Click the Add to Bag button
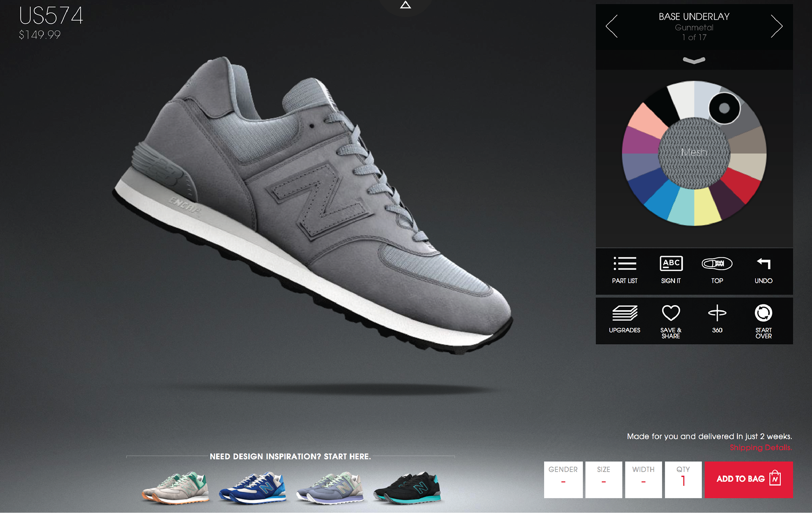812x513 pixels. coord(749,480)
